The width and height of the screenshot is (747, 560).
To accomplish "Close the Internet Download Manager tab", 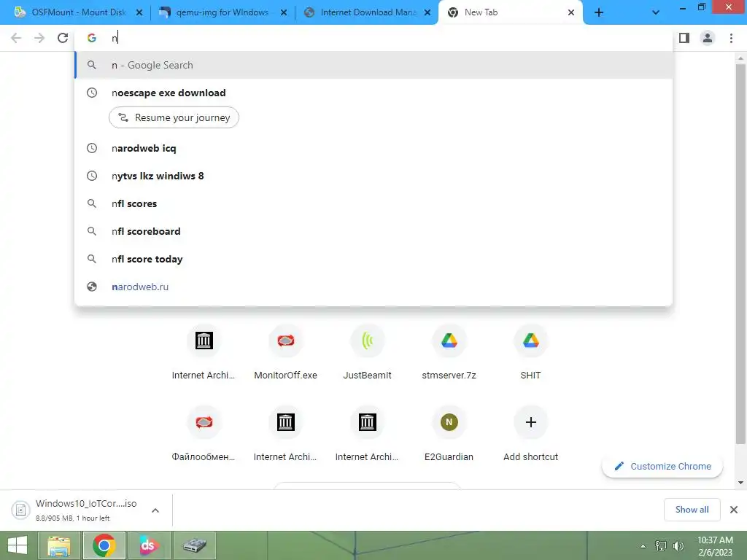I will (427, 12).
